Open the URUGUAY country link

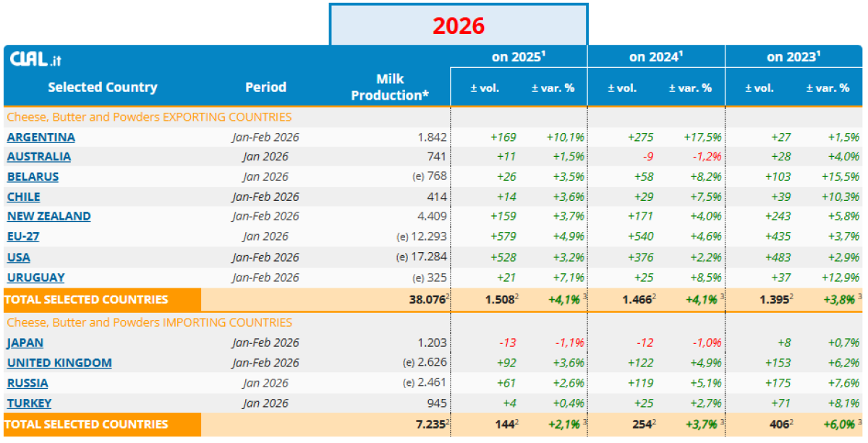pyautogui.click(x=35, y=278)
